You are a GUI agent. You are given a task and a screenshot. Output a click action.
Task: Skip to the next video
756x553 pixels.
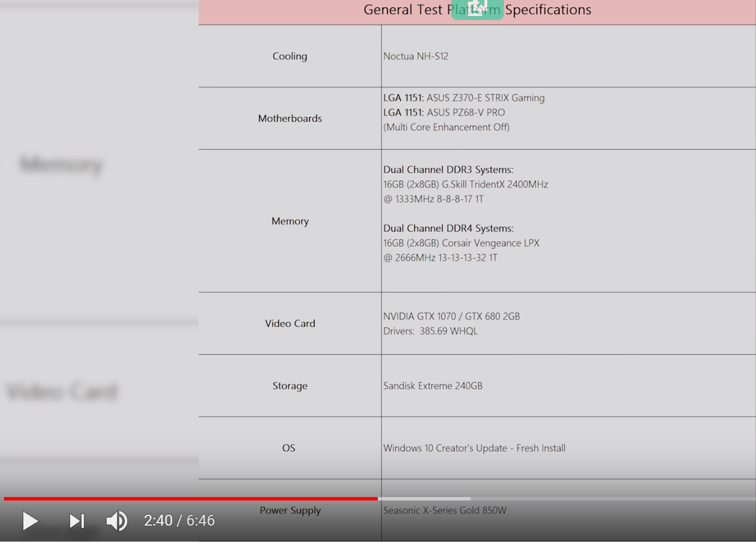[77, 521]
